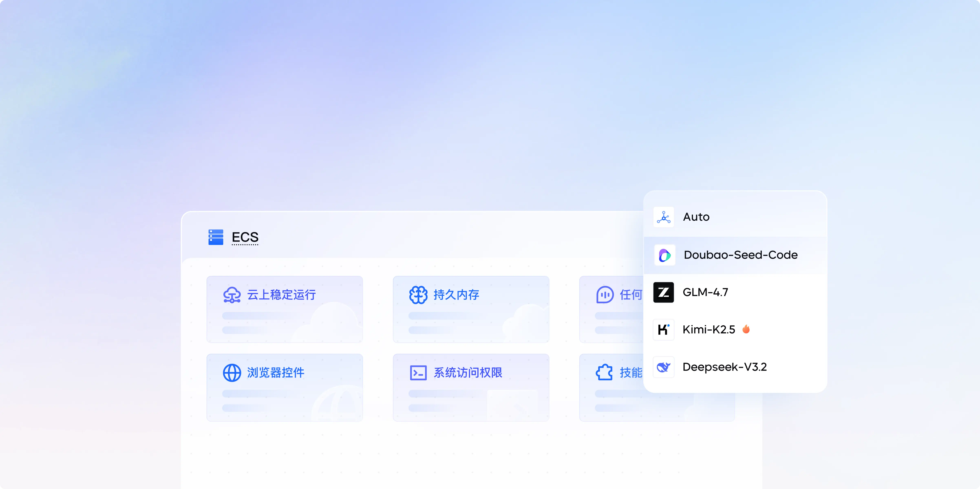Pick GLM-4.7 in the model dropdown

coord(705,292)
